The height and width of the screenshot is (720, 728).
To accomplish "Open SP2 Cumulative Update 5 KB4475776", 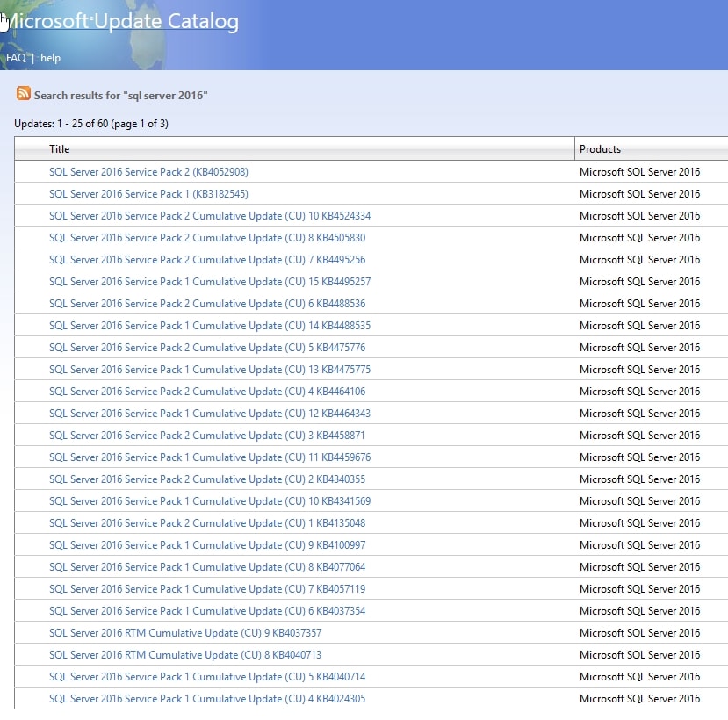I will pyautogui.click(x=207, y=348).
